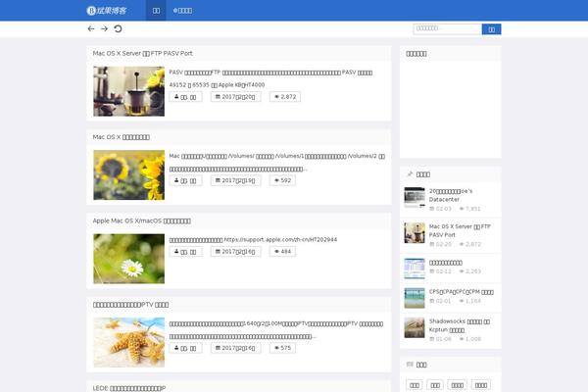Image resolution: width=588 pixels, height=392 pixels.
Task: Click the pin icon above the sidebar post list
Action: (x=411, y=173)
